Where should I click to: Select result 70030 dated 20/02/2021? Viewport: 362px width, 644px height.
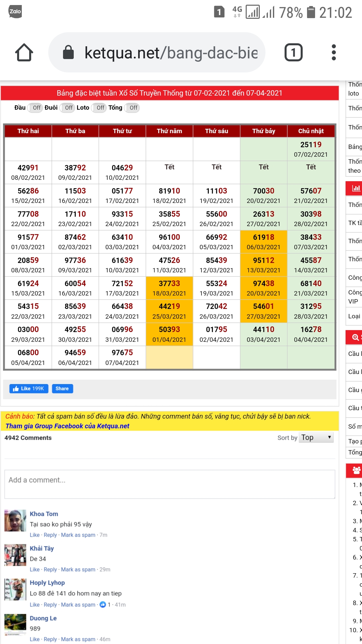click(x=263, y=196)
